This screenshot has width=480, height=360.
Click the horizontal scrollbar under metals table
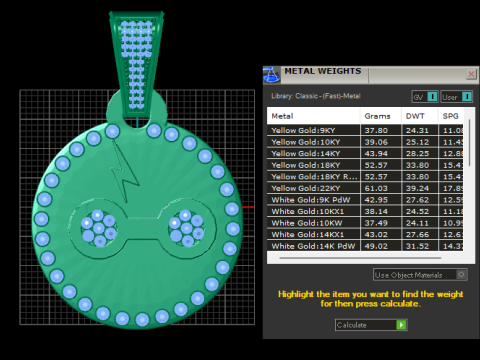360,258
